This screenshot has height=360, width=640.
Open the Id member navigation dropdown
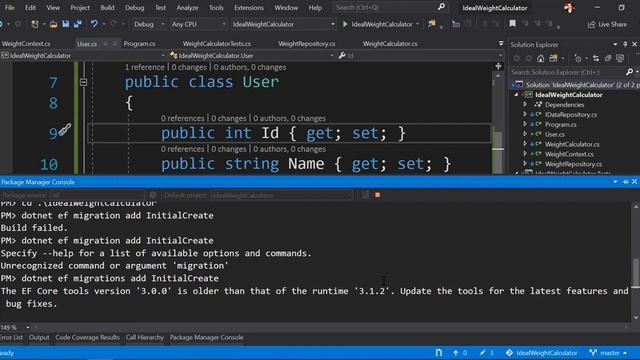(500, 56)
